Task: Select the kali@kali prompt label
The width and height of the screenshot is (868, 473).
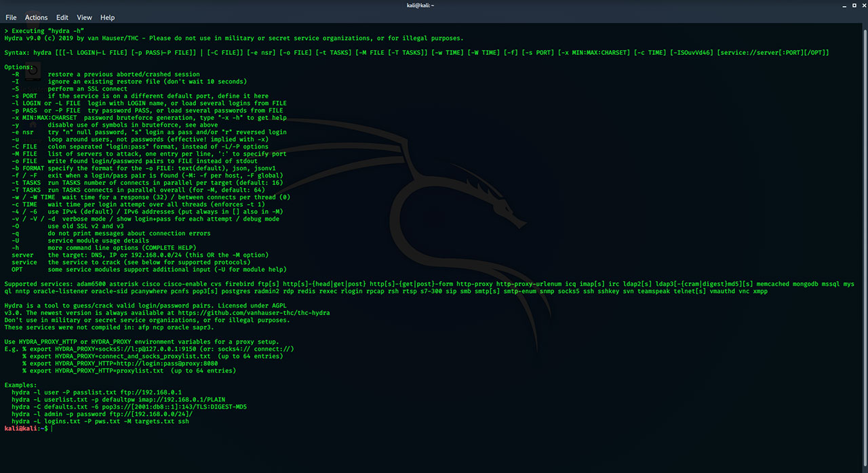Action: coord(20,428)
